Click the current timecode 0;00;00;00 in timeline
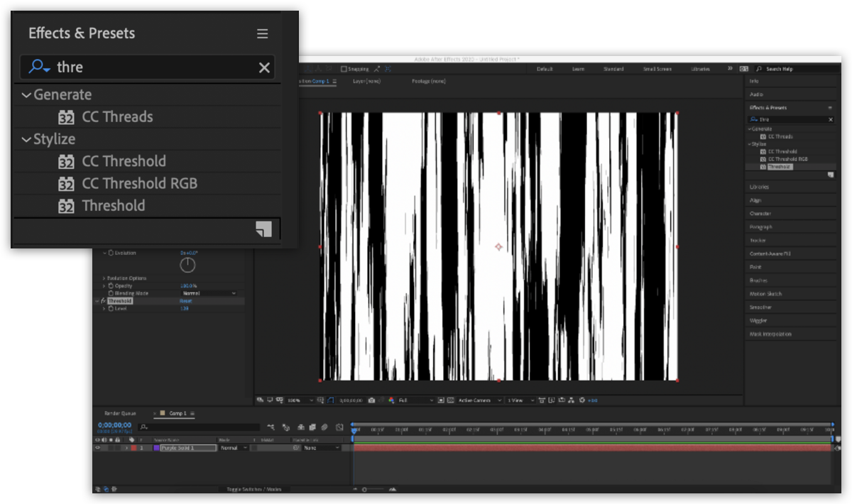The image size is (852, 504). click(114, 425)
